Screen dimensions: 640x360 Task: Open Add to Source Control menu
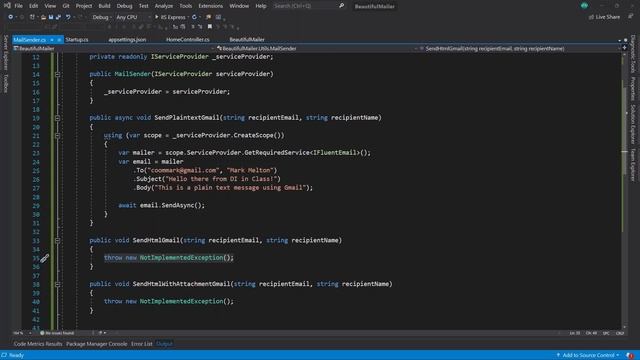(x=588, y=356)
